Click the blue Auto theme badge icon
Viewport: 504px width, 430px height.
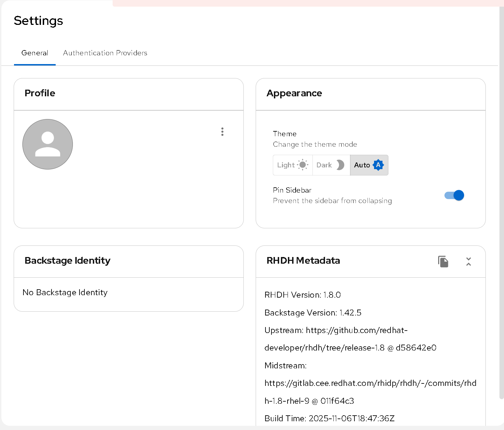[x=378, y=165]
